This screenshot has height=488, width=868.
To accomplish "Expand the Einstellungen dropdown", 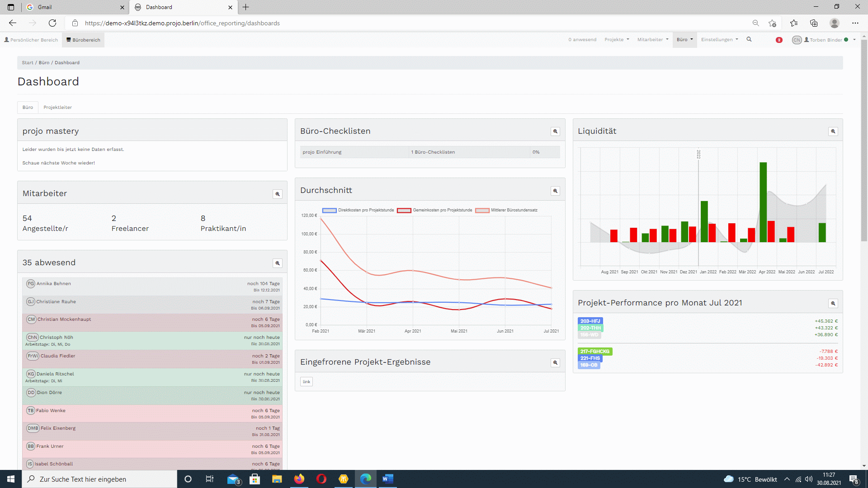I will pos(719,39).
